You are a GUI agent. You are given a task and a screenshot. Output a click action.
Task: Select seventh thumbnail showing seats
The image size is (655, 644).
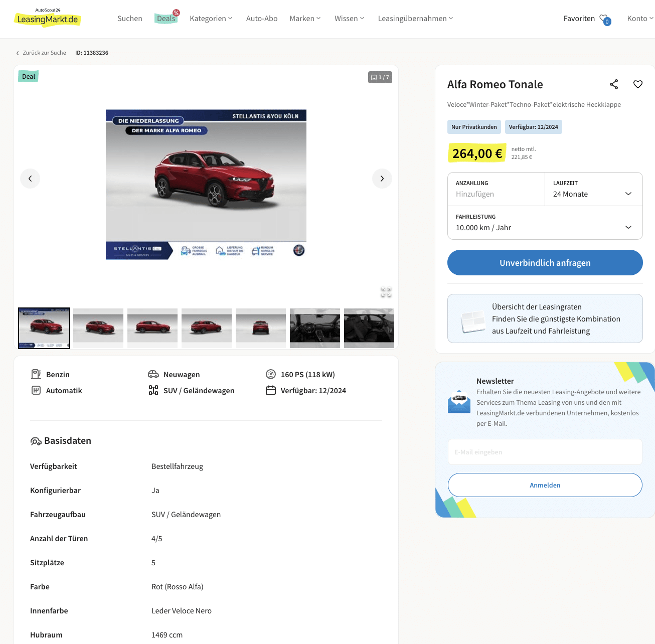(369, 328)
